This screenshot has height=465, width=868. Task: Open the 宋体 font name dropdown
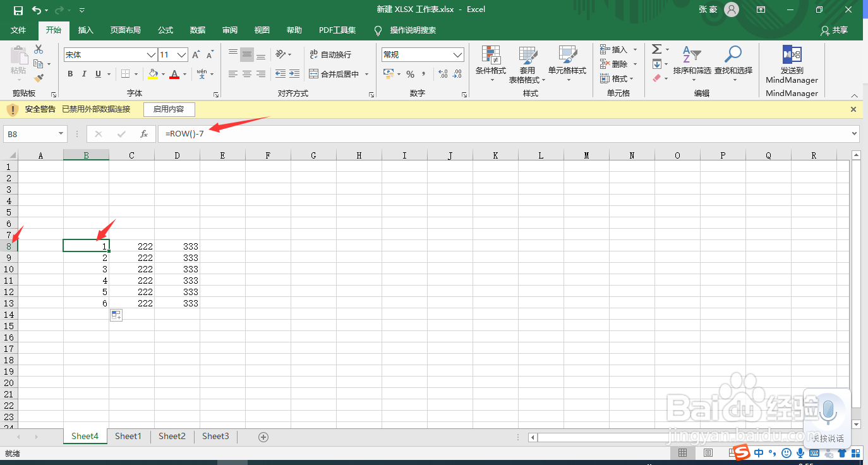151,55
